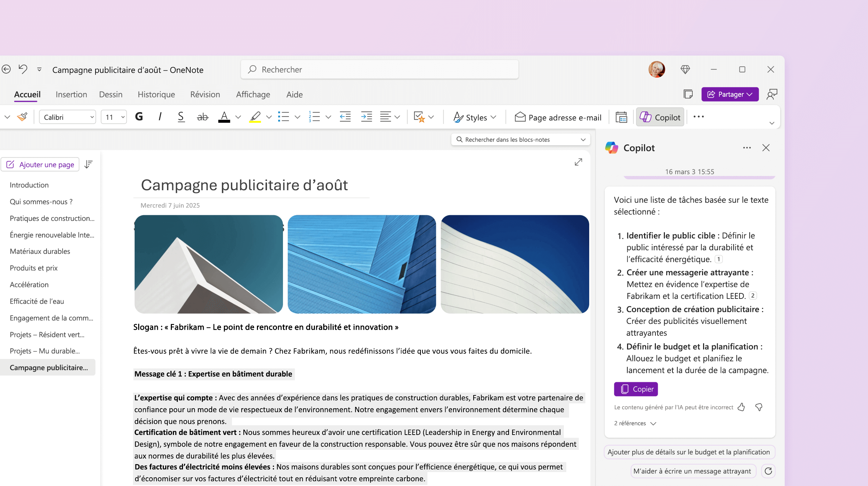Viewport: 868px width, 486px height.
Task: Open the highlight color dropdown arrow
Action: [x=269, y=117]
